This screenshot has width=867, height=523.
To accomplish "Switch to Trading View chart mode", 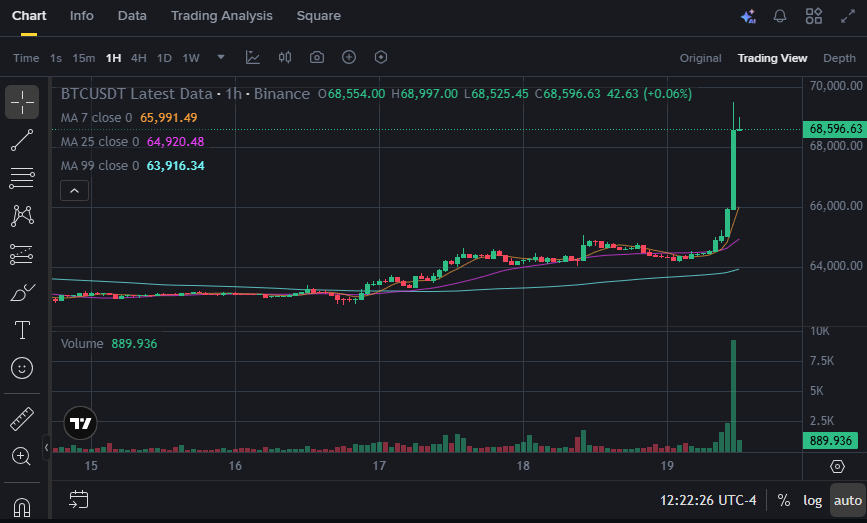I will click(772, 58).
